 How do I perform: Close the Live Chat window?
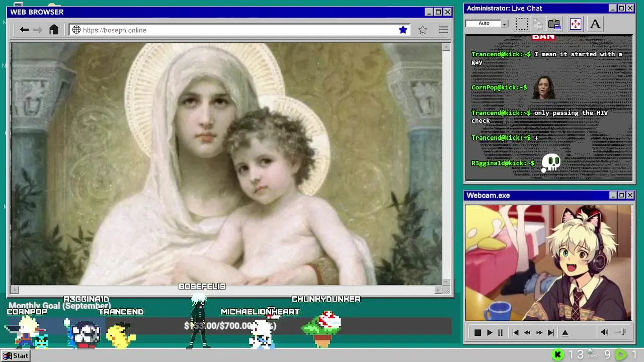pyautogui.click(x=630, y=8)
